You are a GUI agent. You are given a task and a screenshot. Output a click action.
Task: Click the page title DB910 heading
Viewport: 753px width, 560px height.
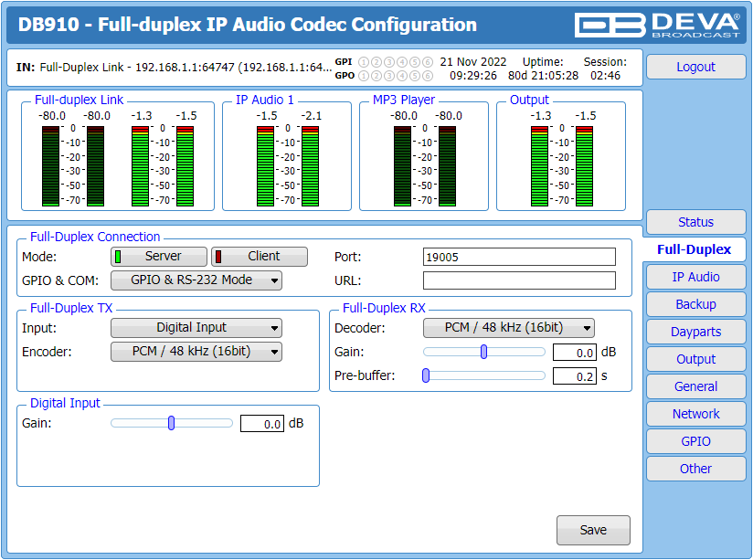coord(248,25)
